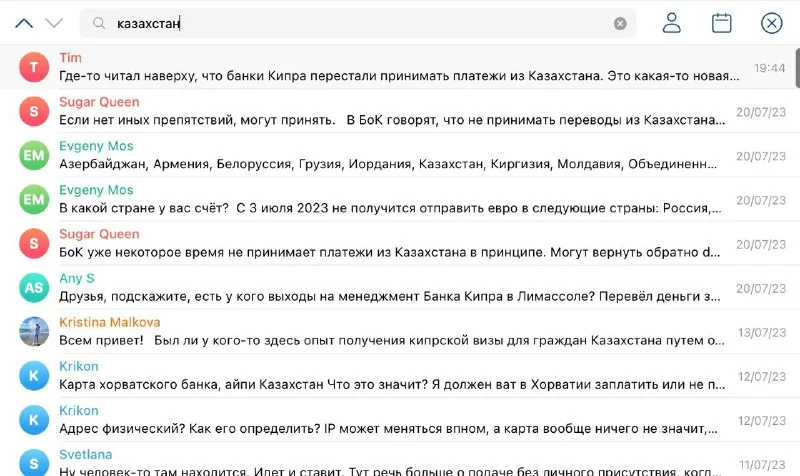800x476 pixels.
Task: Click Tim's red avatar
Action: (34, 67)
